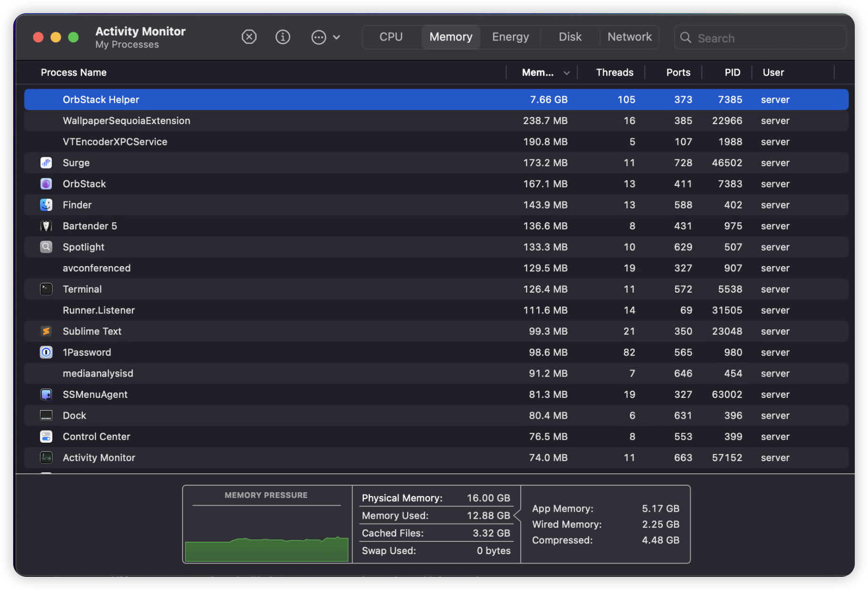Select the VTEncoderXPCService process row
Image resolution: width=868 pixels, height=590 pixels.
click(436, 142)
